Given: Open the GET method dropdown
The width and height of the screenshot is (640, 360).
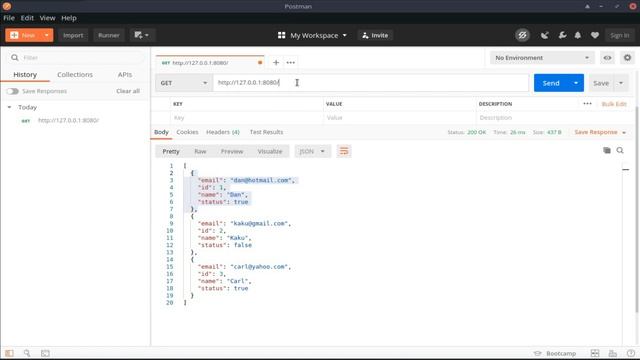Looking at the screenshot, I should (184, 83).
